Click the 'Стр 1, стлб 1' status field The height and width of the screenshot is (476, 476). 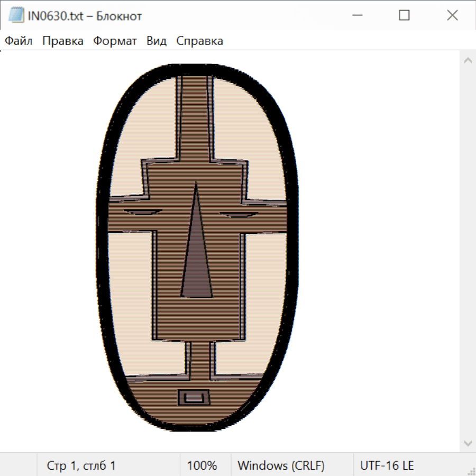tap(81, 465)
